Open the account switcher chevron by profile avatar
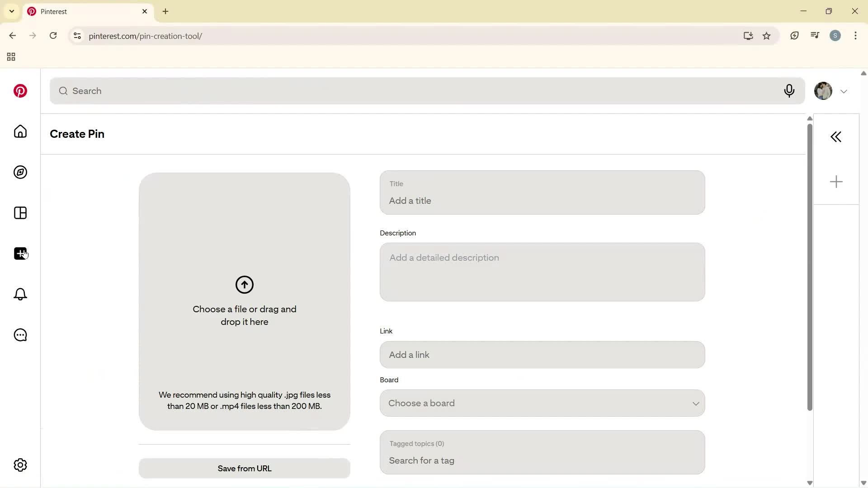 click(844, 91)
